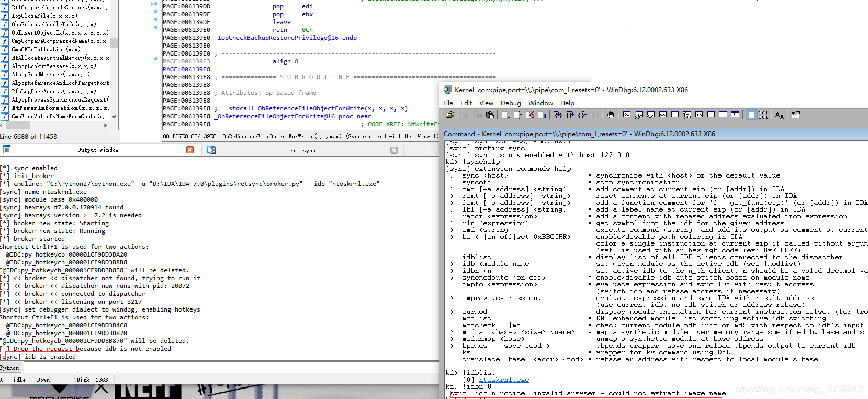Click the 'Line 6688 of 11453' status text

pos(29,137)
